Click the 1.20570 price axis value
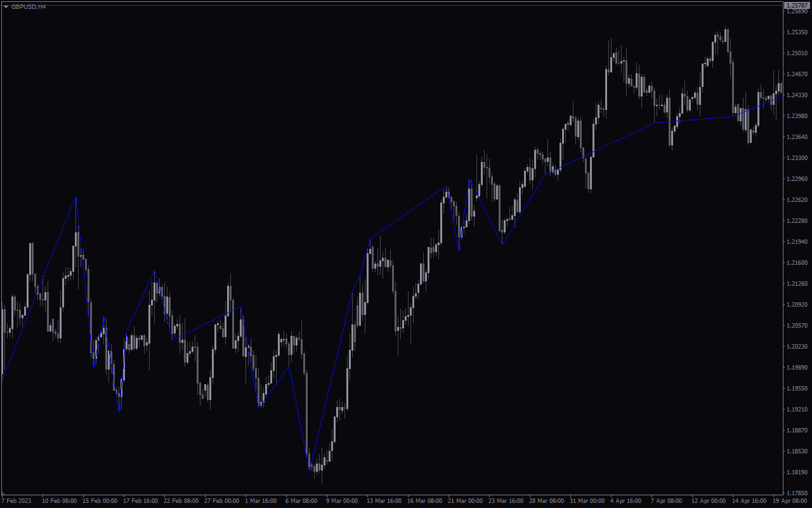 [798, 325]
